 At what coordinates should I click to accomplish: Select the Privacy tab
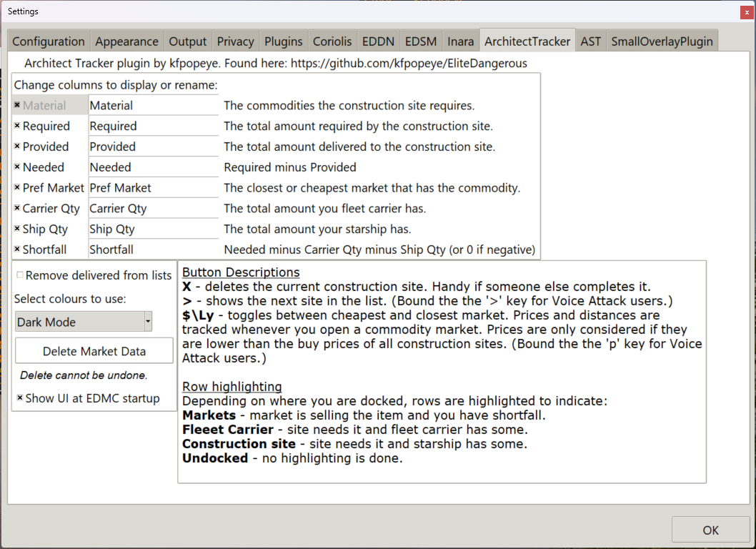pyautogui.click(x=235, y=41)
